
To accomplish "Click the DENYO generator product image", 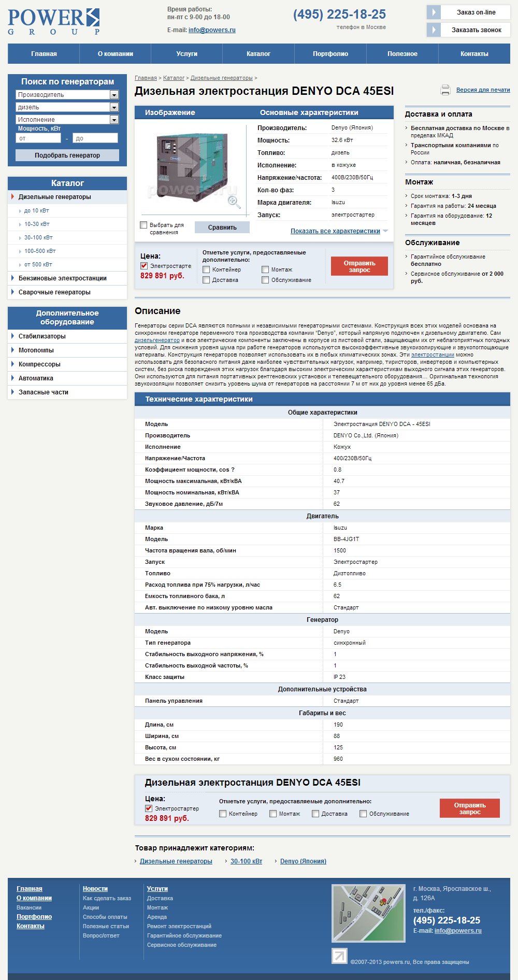I will tap(193, 168).
